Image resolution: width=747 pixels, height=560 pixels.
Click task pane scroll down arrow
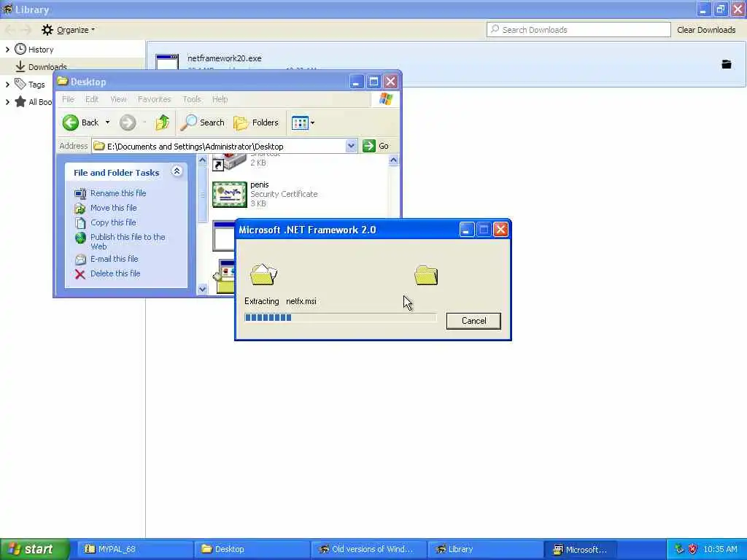click(202, 289)
